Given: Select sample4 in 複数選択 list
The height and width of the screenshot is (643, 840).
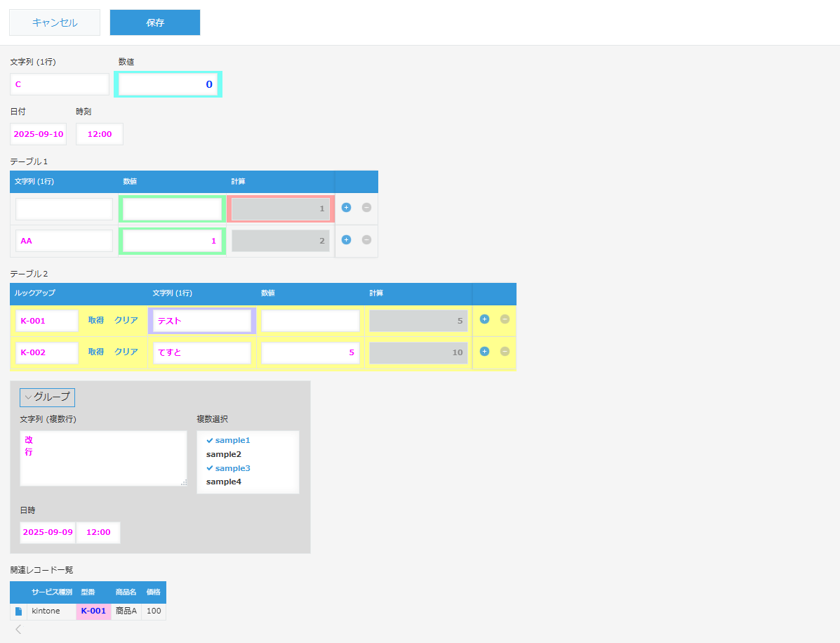Looking at the screenshot, I should pos(224,482).
